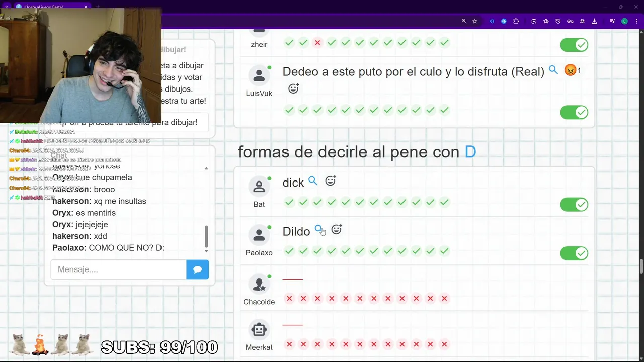
Task: Open the media controls playlist icon
Action: click(x=612, y=21)
